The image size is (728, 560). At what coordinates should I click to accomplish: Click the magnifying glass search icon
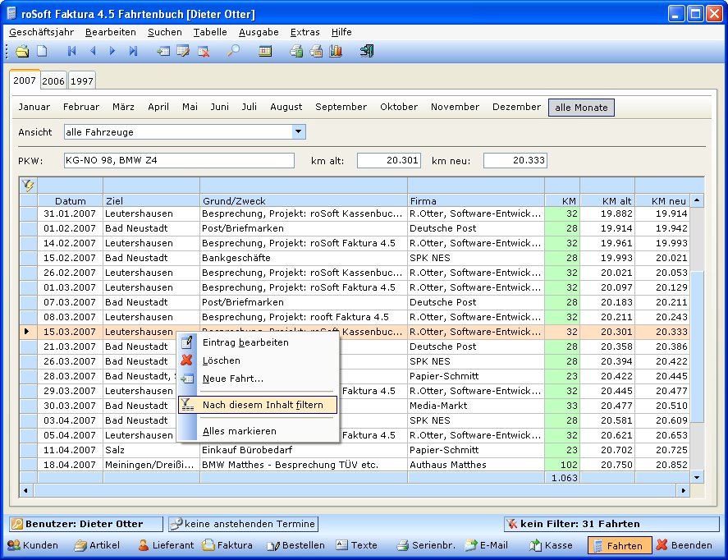point(233,51)
